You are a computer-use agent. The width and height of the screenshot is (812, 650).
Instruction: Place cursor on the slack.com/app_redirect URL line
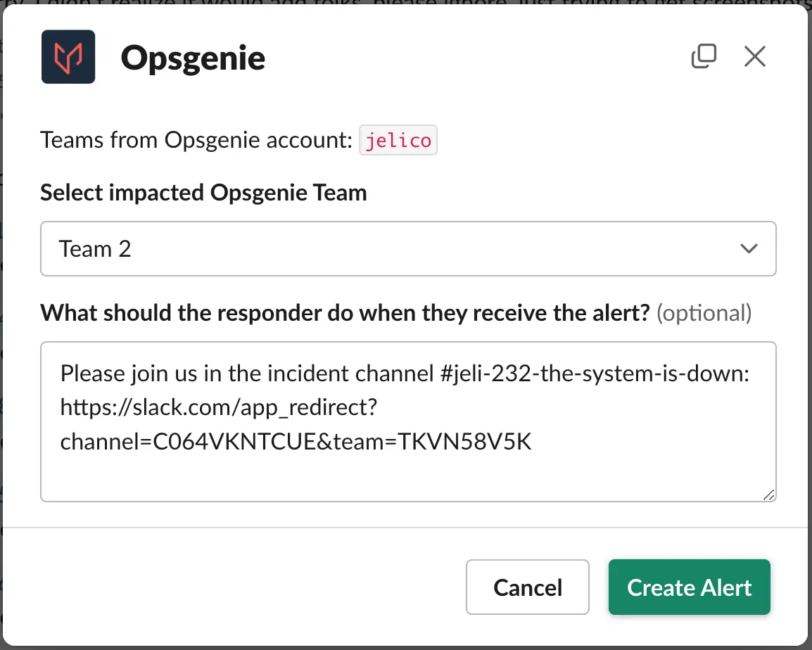click(219, 407)
